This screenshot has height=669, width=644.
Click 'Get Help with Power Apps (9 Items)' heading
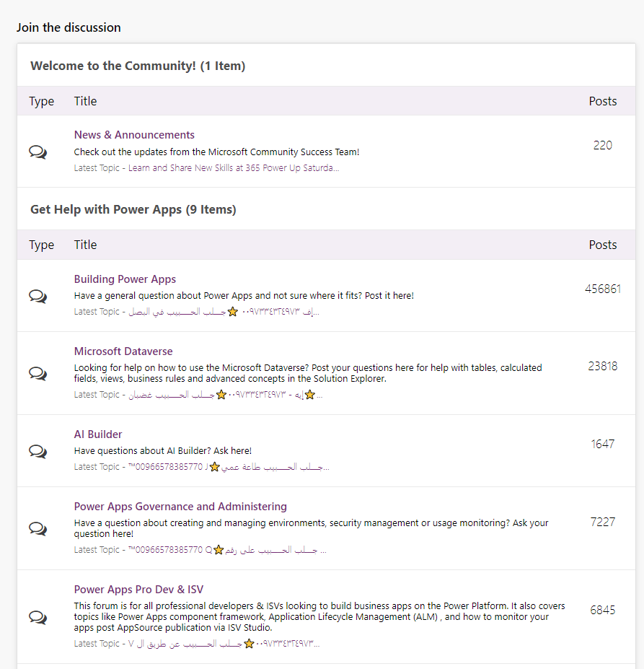(x=133, y=209)
